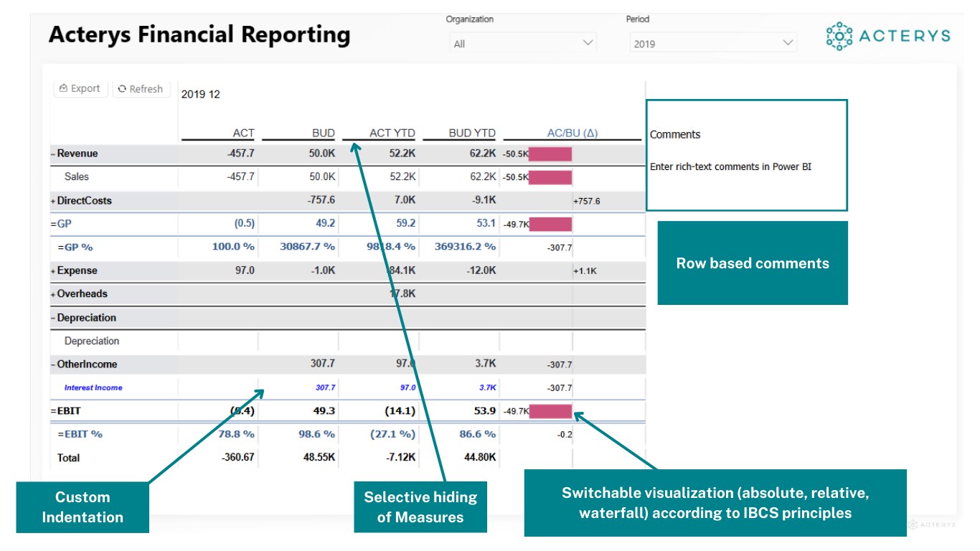
Task: Click the Export button
Action: point(80,88)
